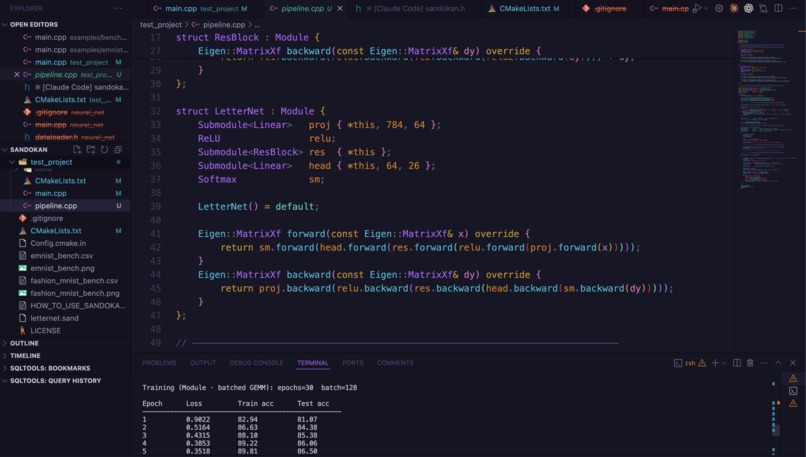Run the C++ file with play icon
The image size is (806, 457).
pos(697,8)
